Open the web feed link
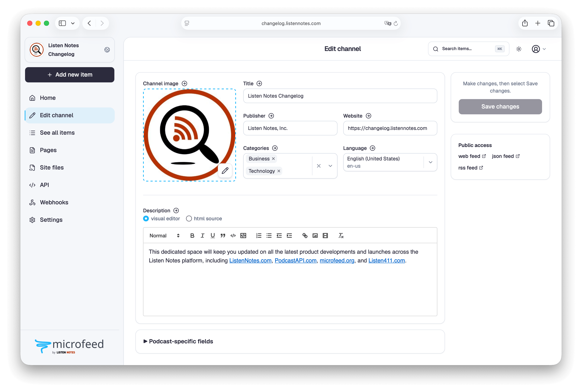The height and width of the screenshot is (392, 582). 472,156
